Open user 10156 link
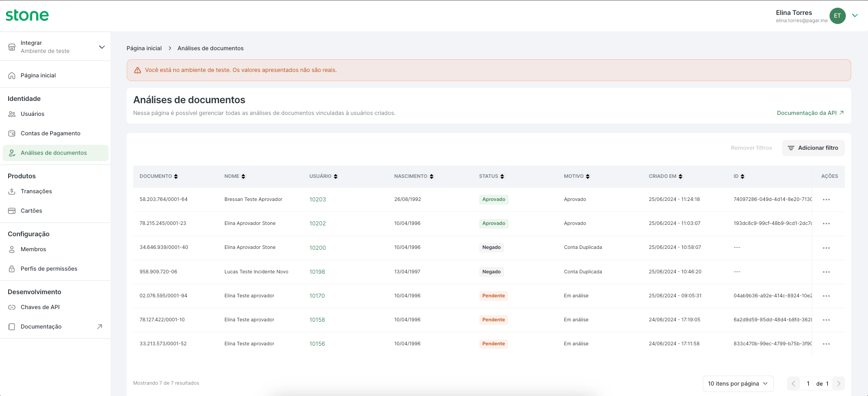The width and height of the screenshot is (868, 396). (317, 344)
